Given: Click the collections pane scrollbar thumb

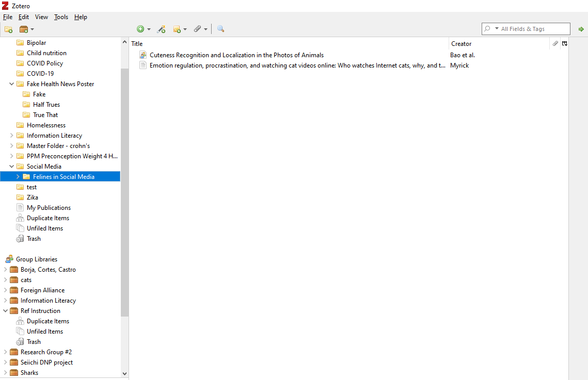Looking at the screenshot, I should pos(124,192).
